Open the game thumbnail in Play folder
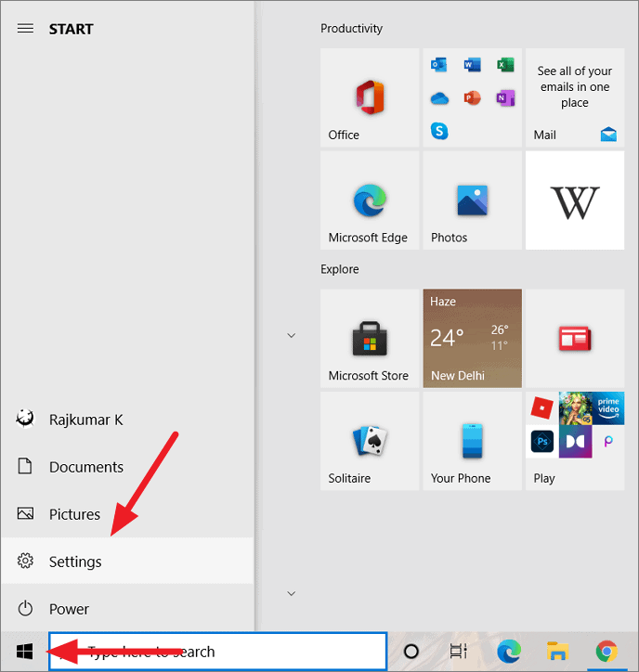This screenshot has width=639, height=672. [576, 408]
